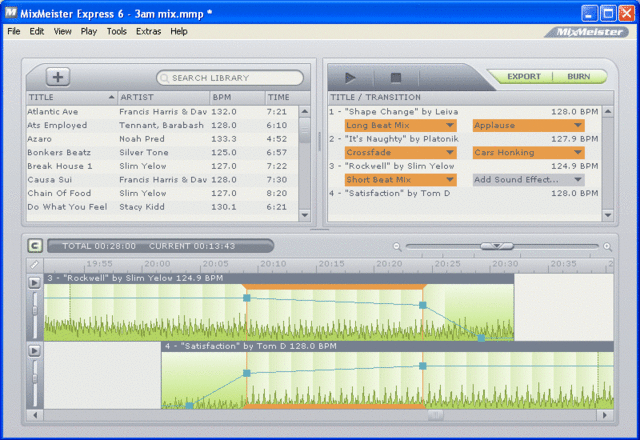This screenshot has width=640, height=440.
Task: Click the pencil edit icon beside timeline ruler
Action: (35, 264)
